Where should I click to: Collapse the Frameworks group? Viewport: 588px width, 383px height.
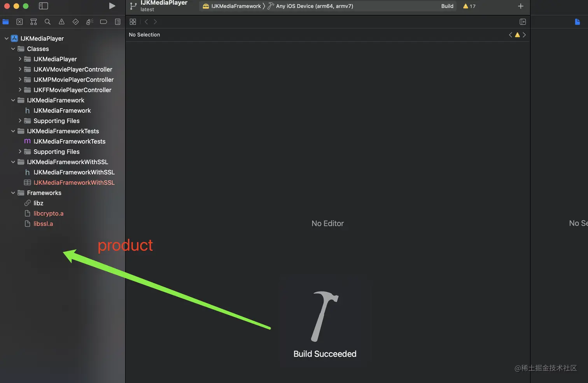tap(13, 193)
